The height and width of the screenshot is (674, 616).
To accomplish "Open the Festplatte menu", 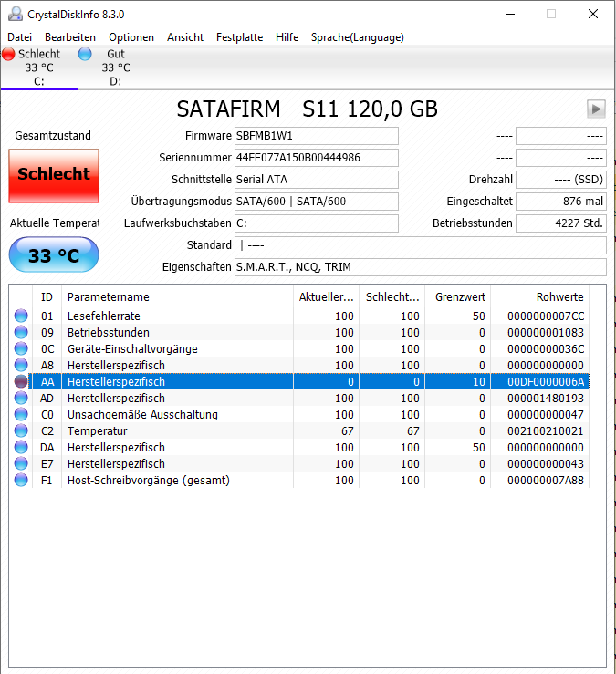I will (240, 37).
